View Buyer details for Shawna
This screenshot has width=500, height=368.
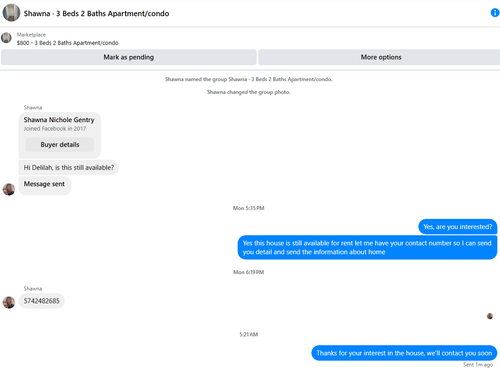(60, 145)
